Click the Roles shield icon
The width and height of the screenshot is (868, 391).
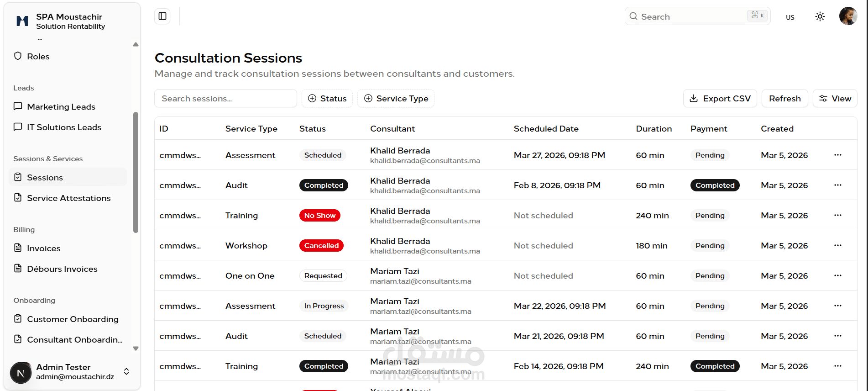[x=18, y=56]
